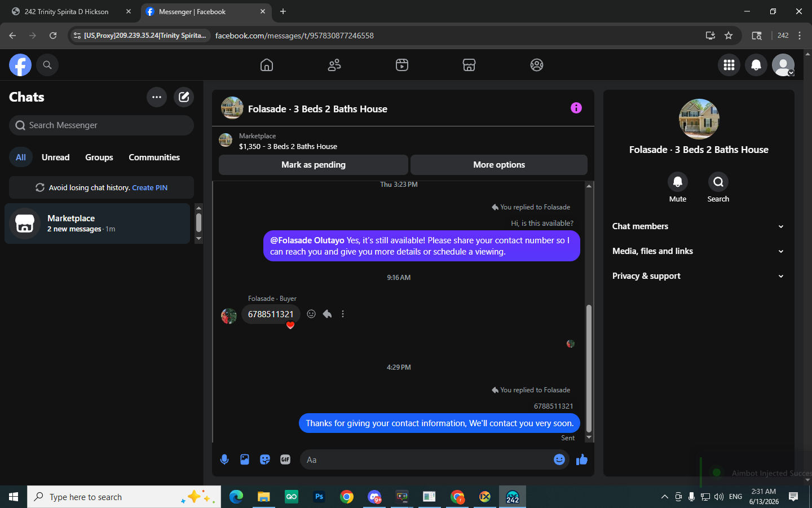Open the Marketplace storefront icon in navigation
The image size is (812, 508).
[x=469, y=65]
